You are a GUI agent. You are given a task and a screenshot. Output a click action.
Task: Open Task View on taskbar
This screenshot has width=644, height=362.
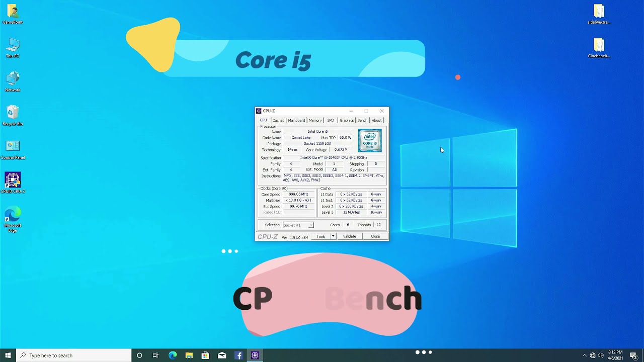coord(155,355)
